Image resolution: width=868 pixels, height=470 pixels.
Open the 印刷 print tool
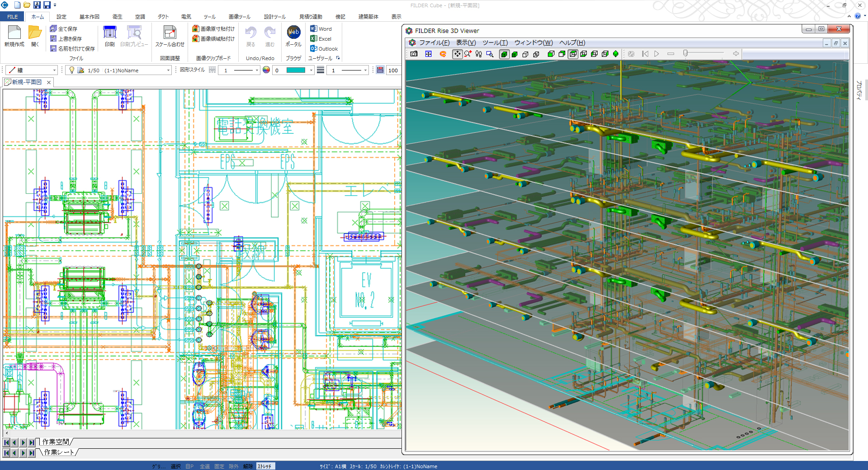109,33
